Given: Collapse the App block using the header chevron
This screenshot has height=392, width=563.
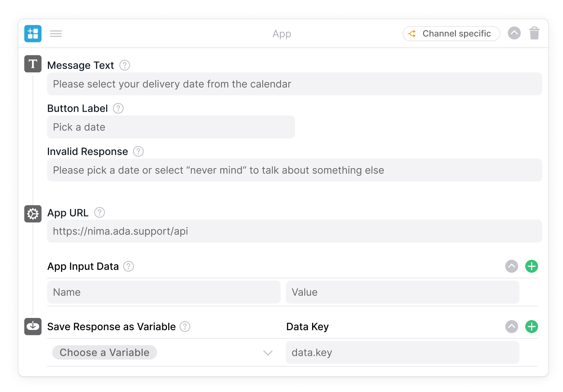Looking at the screenshot, I should coord(514,33).
